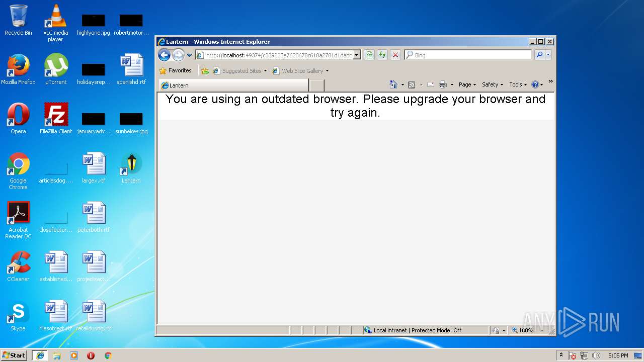Click the Add to Favorites Bar icon
The width and height of the screenshot is (644, 362).
[x=205, y=71]
